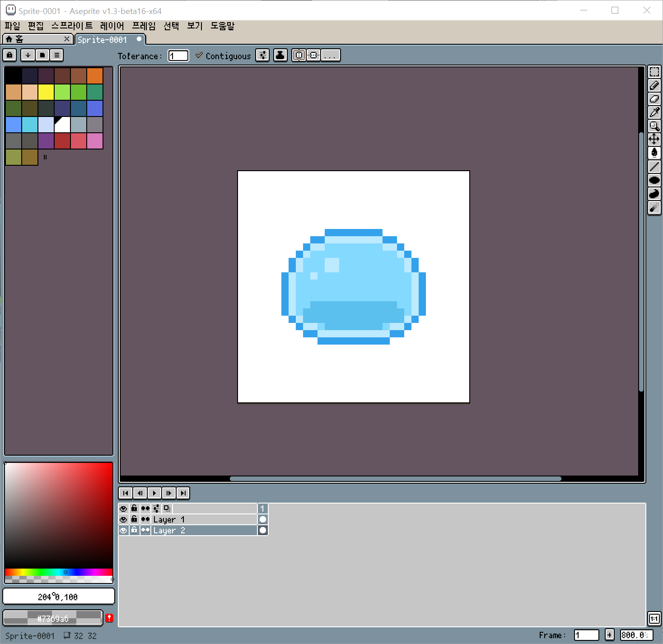This screenshot has height=644, width=663.
Task: Click the second bracketed context-bar icon
Action: tap(313, 55)
